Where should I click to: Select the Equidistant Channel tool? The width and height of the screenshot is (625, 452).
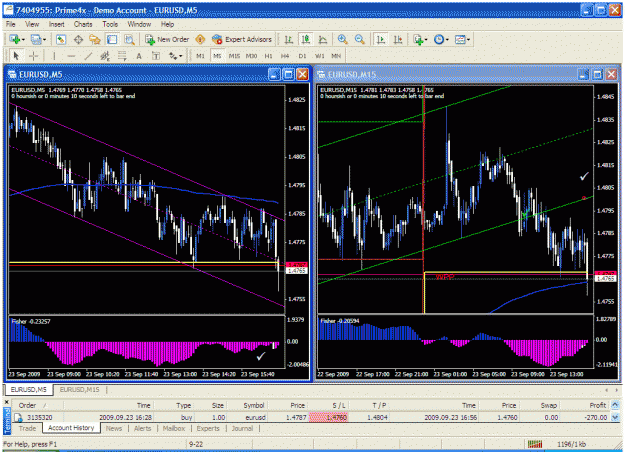pos(105,56)
